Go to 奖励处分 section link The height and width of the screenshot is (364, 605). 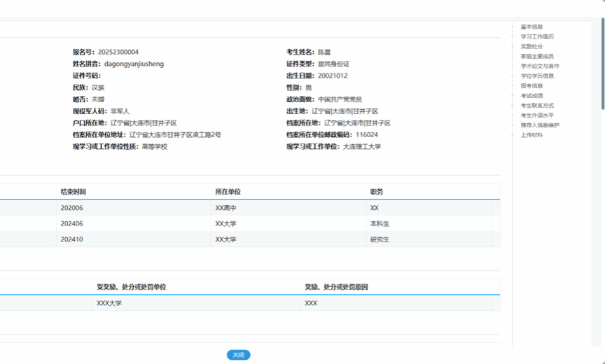[531, 46]
